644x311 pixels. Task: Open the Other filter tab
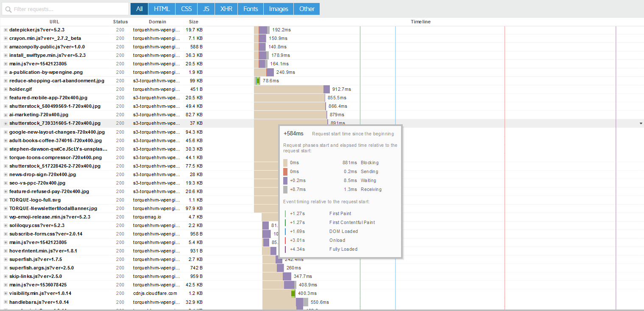pyautogui.click(x=307, y=9)
